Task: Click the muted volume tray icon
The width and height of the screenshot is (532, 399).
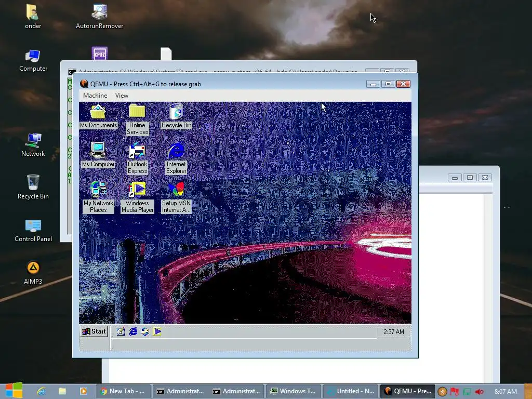Action: tap(480, 392)
